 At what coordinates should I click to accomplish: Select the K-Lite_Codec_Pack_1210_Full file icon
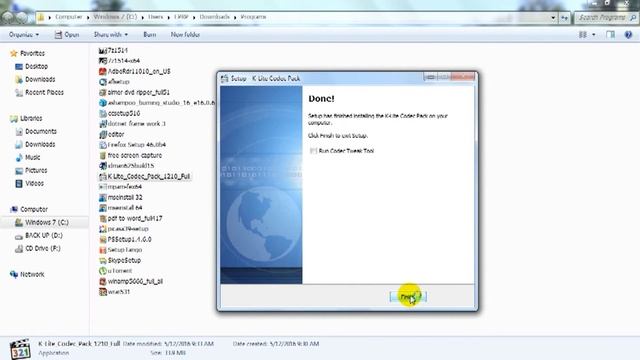click(x=103, y=177)
